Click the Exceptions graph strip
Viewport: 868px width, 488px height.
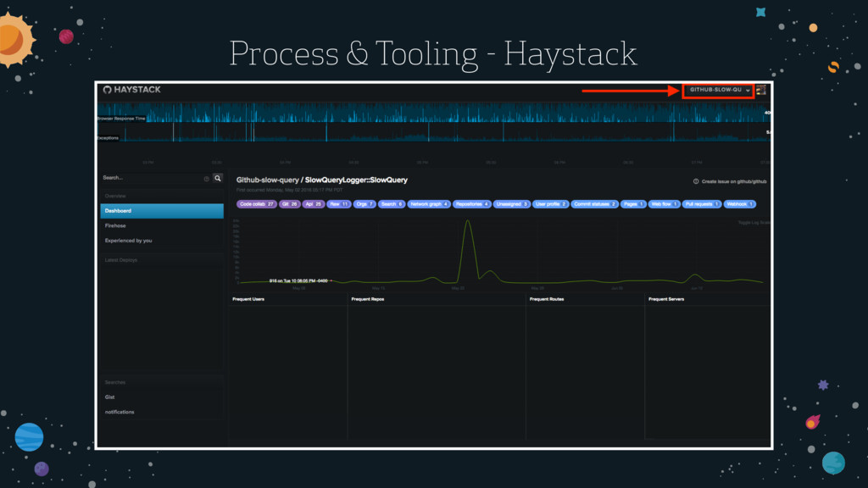coord(434,131)
